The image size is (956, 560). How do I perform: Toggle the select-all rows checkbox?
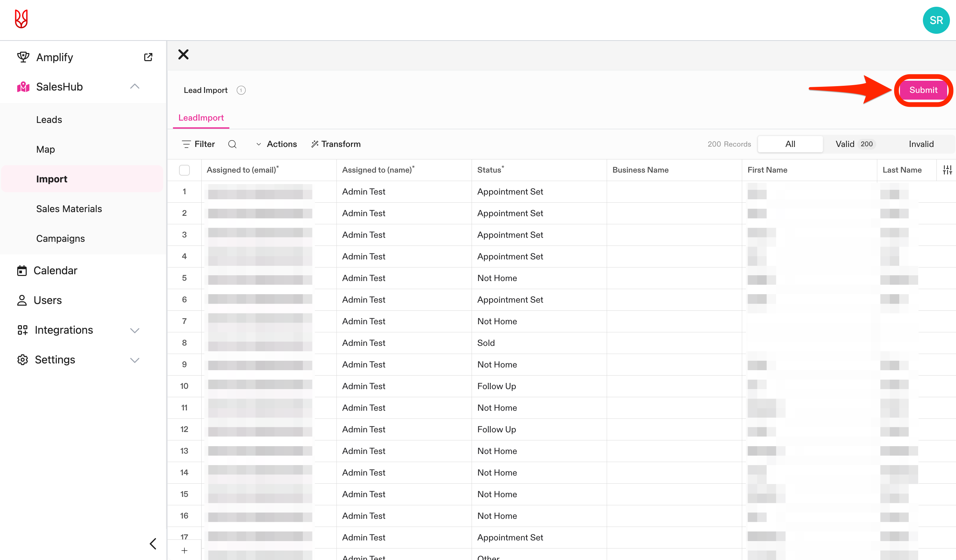pyautogui.click(x=184, y=170)
